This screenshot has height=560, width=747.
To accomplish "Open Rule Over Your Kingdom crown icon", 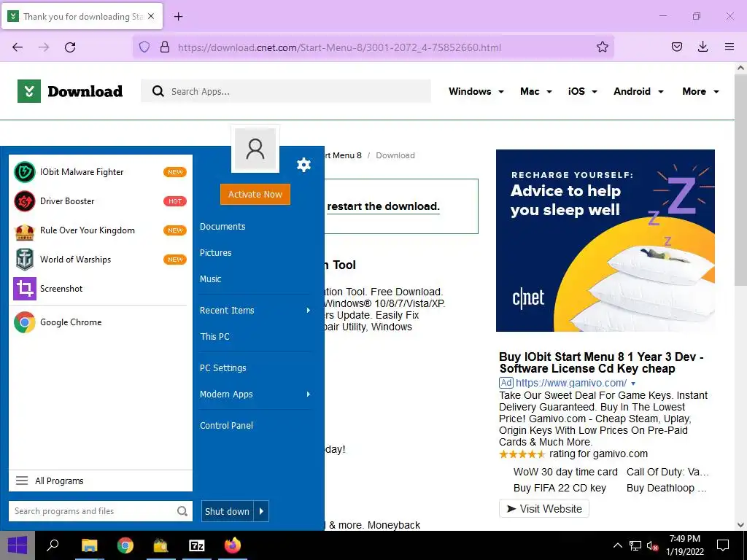I will (24, 230).
